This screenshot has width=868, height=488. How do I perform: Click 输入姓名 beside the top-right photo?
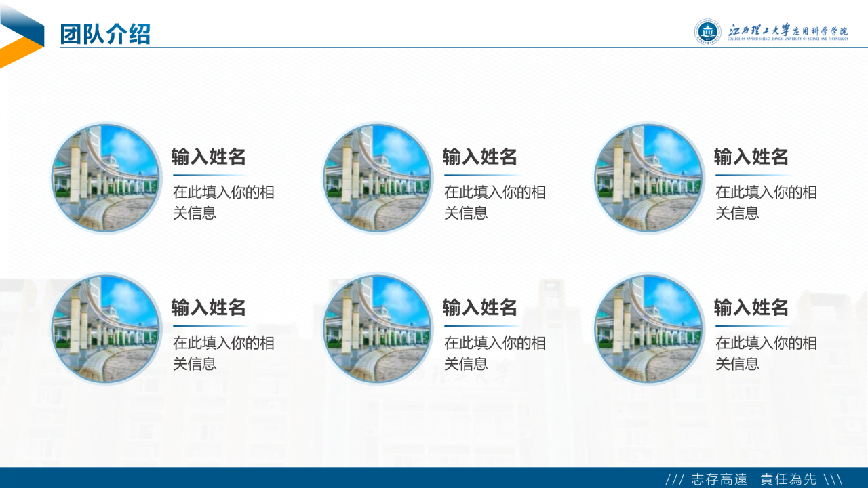[x=751, y=157]
